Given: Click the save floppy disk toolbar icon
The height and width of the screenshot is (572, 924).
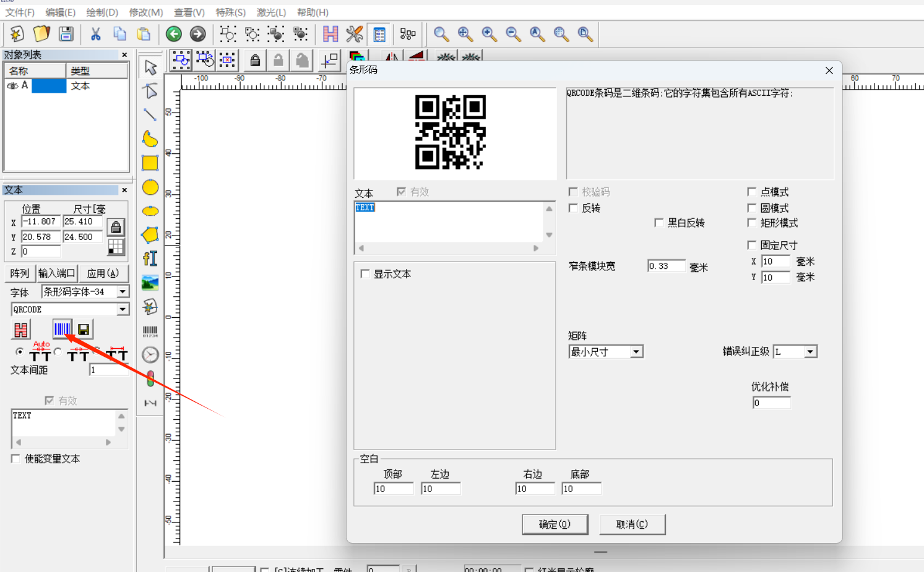Looking at the screenshot, I should pyautogui.click(x=66, y=34).
